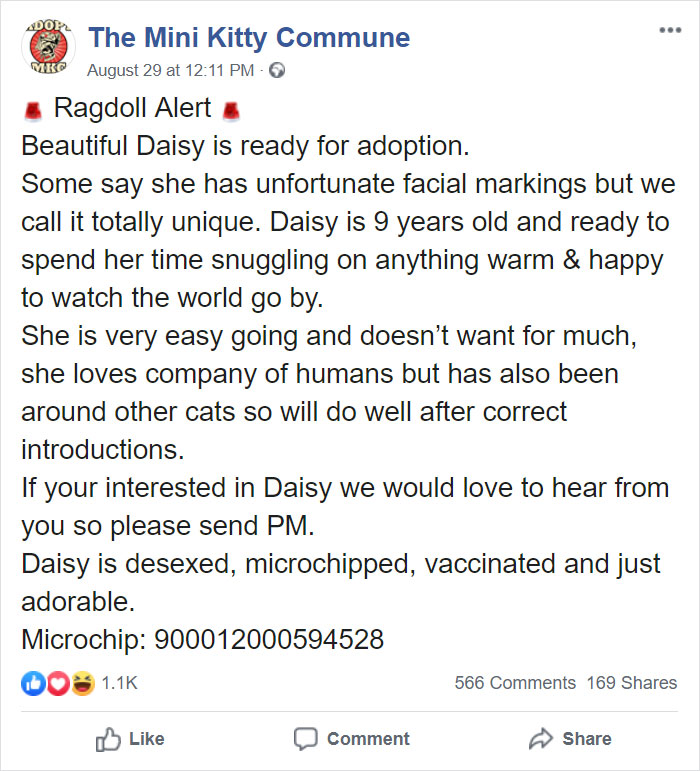Click the blue thumbs-up reaction icon
This screenshot has width=700, height=771.
32,683
